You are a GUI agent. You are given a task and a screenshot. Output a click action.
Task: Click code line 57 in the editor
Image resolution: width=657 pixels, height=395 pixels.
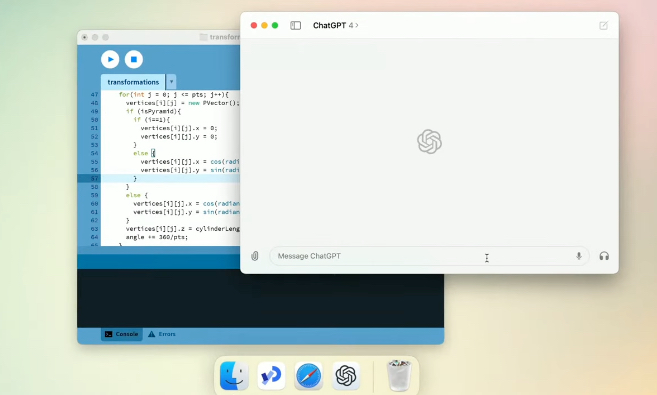click(x=171, y=178)
